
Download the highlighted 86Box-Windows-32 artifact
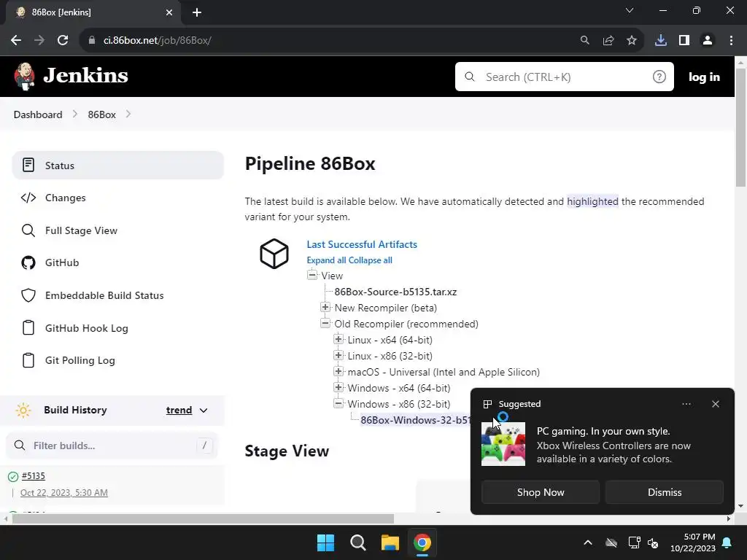(x=415, y=420)
